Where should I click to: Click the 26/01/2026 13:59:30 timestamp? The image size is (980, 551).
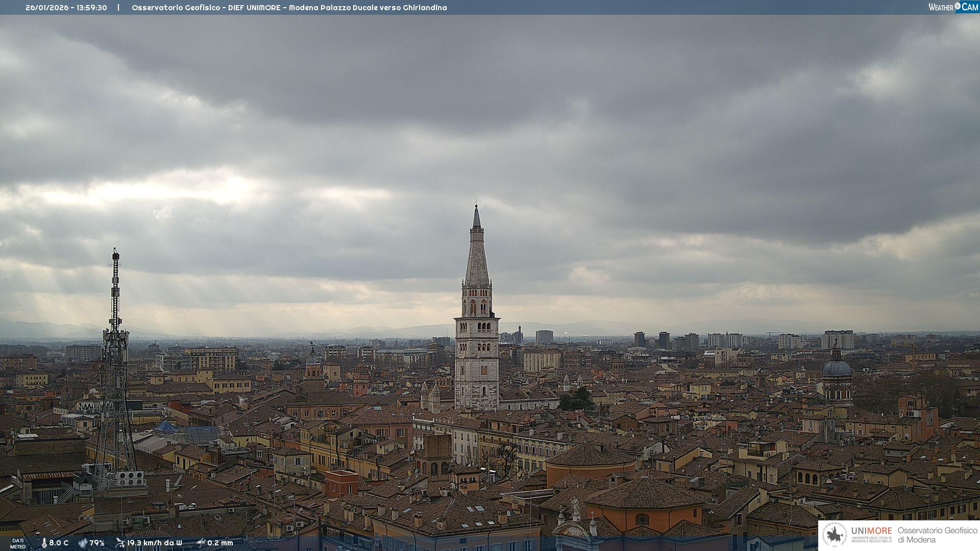[x=66, y=8]
